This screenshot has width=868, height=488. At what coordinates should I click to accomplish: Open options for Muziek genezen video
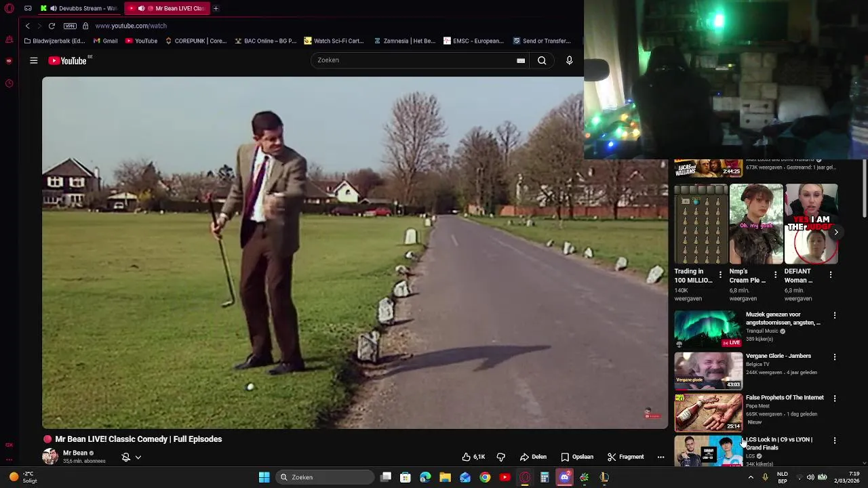click(x=835, y=315)
